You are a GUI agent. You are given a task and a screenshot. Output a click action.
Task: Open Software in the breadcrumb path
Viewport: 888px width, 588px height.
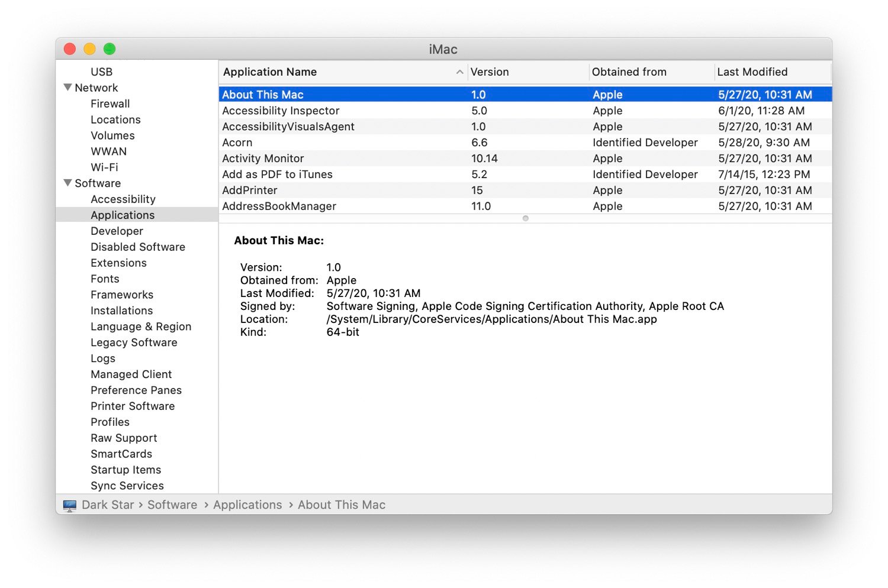pos(172,505)
